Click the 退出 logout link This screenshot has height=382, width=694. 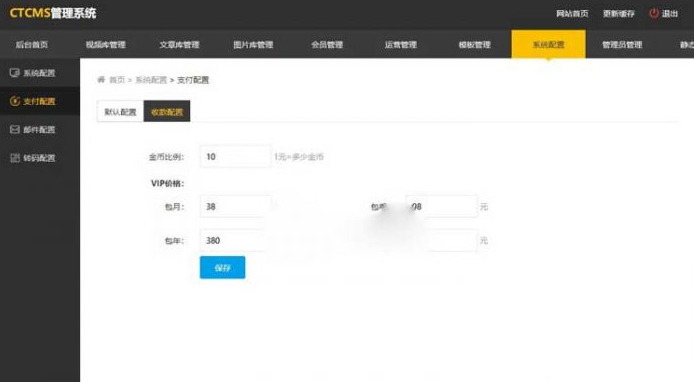pyautogui.click(x=670, y=14)
